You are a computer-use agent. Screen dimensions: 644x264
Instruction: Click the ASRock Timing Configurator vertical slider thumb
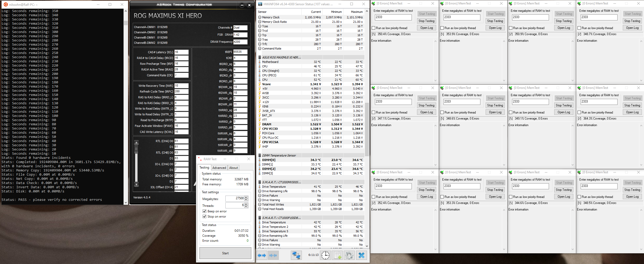coord(136,149)
